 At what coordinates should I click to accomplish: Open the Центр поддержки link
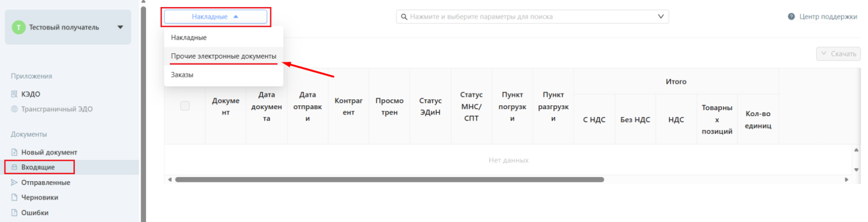[828, 17]
